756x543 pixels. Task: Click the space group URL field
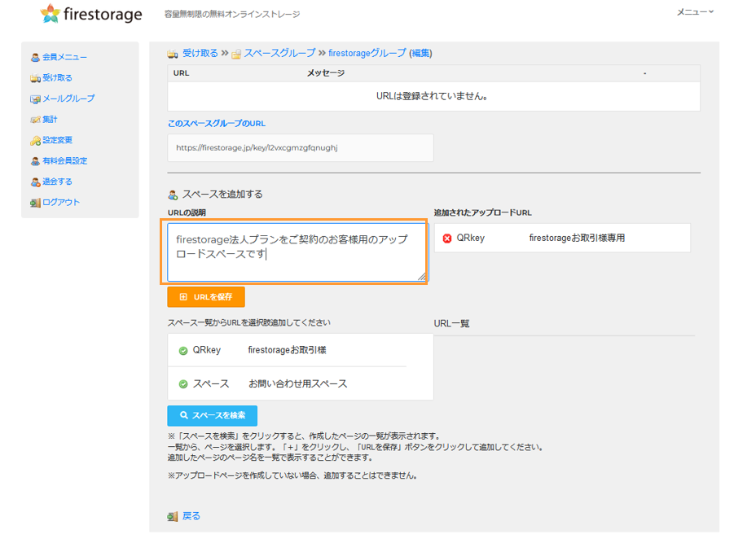(301, 148)
